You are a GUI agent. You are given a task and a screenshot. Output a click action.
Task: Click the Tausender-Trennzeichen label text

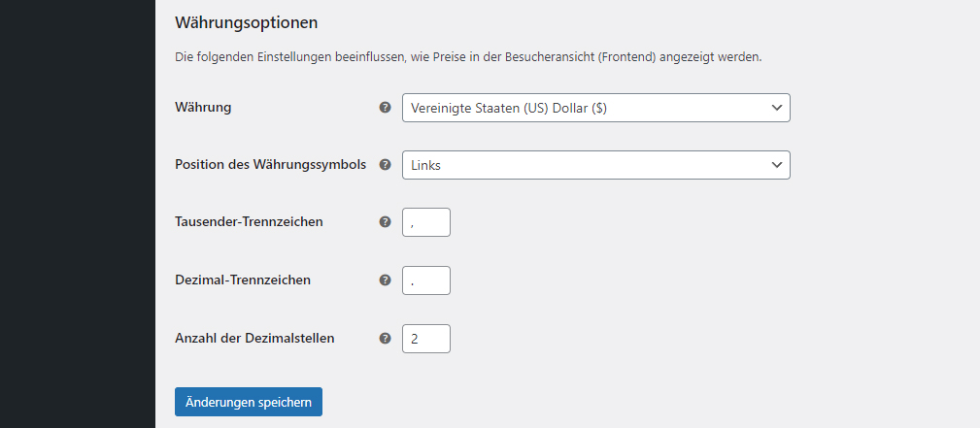coord(249,222)
